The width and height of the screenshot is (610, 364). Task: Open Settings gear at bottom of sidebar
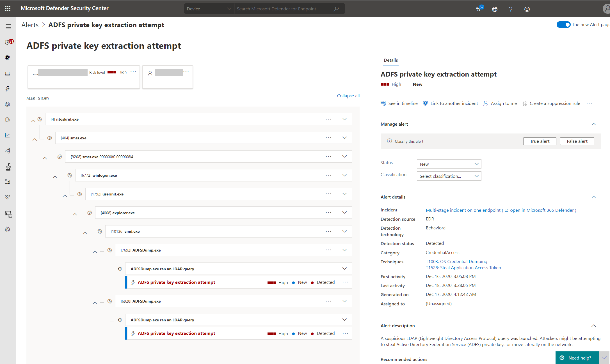tap(8, 229)
